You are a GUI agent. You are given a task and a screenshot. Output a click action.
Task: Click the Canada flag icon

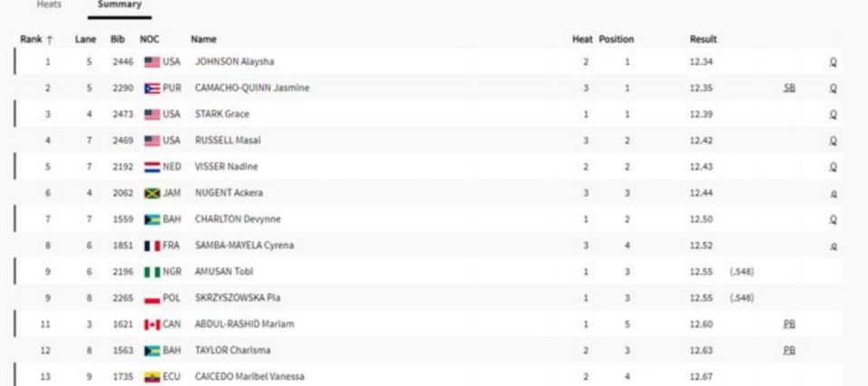click(x=152, y=325)
